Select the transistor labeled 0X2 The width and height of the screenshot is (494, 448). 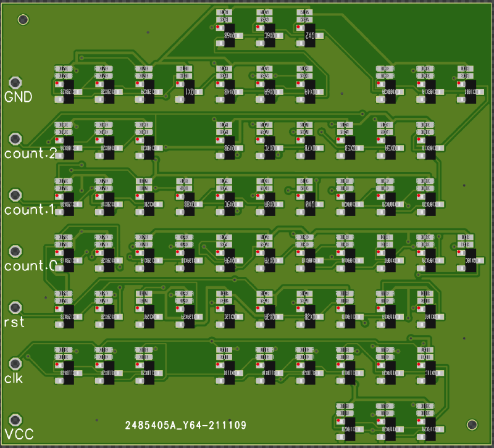pyautogui.click(x=310, y=35)
